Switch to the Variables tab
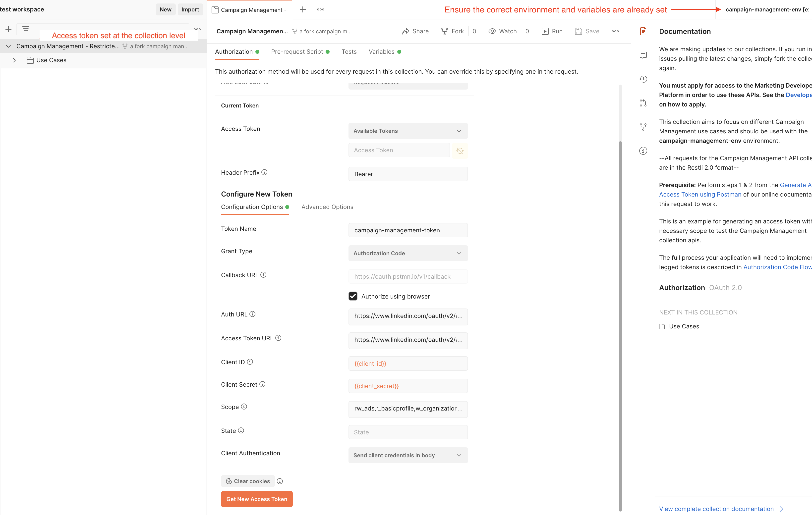812x515 pixels. (381, 51)
